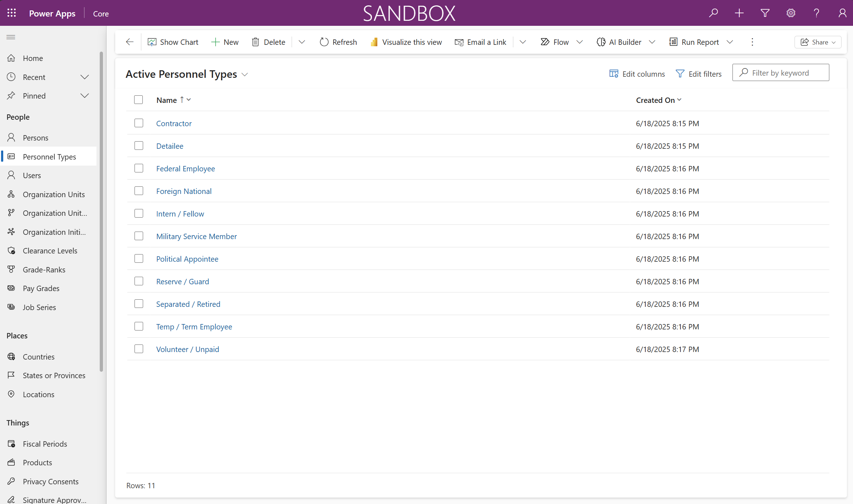Screen dimensions: 853x504
Task: Click the quick create plus icon
Action: (739, 13)
